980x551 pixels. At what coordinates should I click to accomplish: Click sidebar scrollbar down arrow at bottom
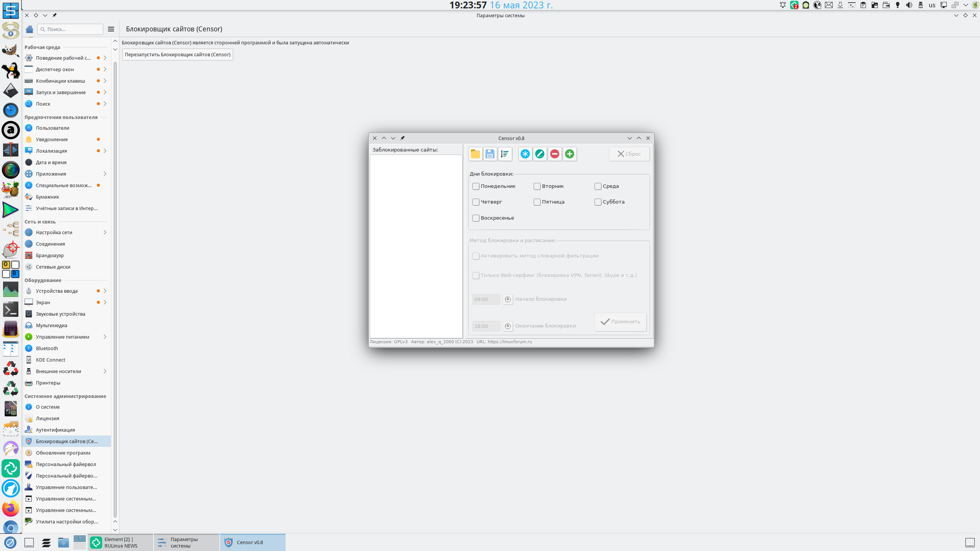(115, 530)
